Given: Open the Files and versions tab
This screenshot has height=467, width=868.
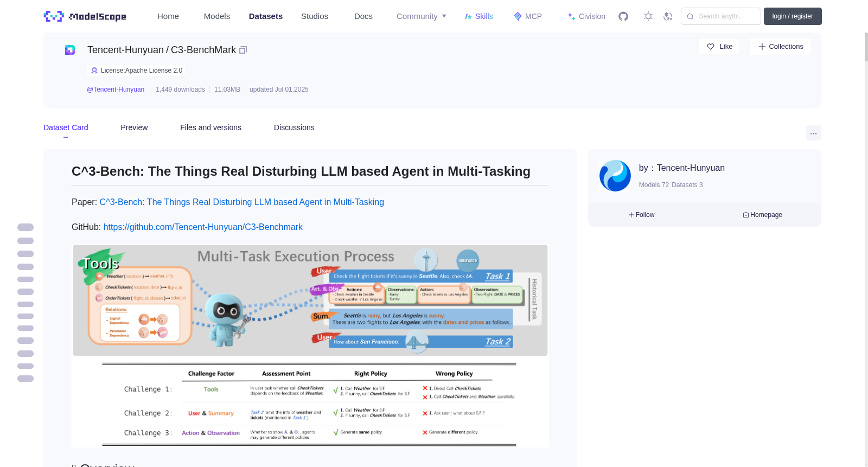Looking at the screenshot, I should coord(210,127).
